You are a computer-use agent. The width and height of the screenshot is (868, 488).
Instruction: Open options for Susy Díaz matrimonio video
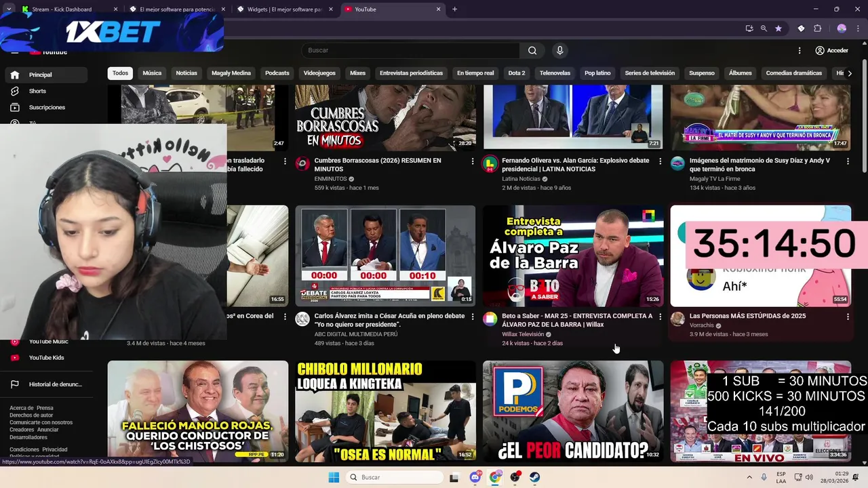point(848,161)
